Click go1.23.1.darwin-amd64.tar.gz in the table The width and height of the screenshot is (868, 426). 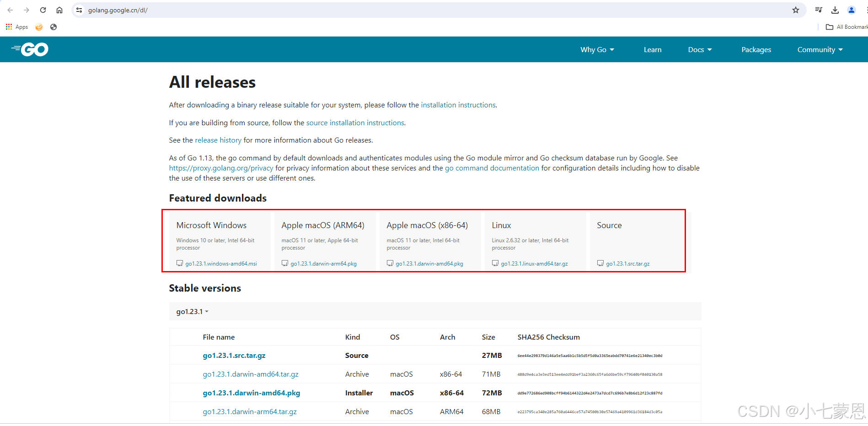(251, 374)
